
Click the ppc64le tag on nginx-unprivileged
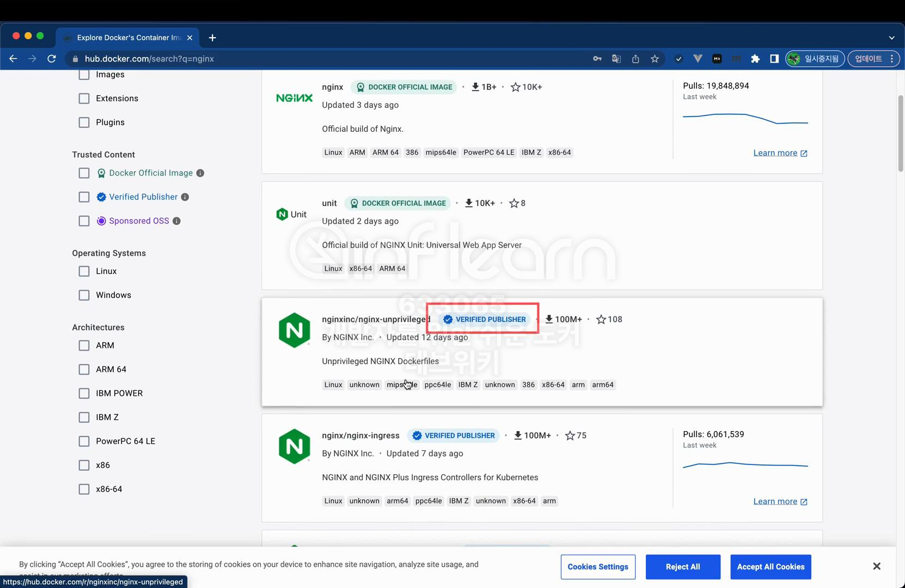point(437,385)
